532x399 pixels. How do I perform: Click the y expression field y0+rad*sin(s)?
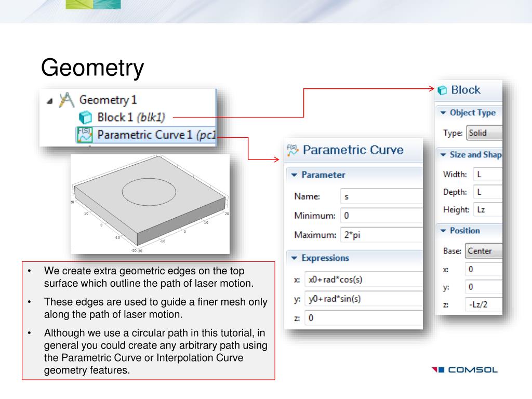coord(364,299)
